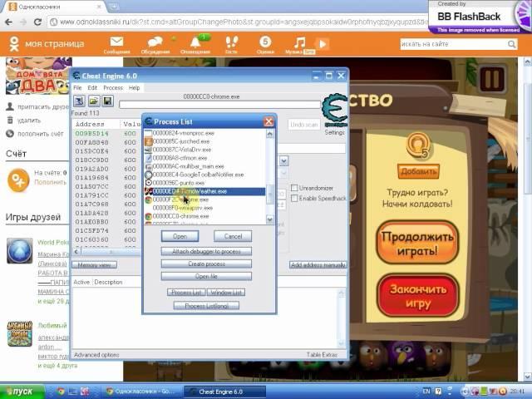The height and width of the screenshot is (399, 532).
Task: Open the Edit menu in Cheat Engine
Action: coord(92,88)
